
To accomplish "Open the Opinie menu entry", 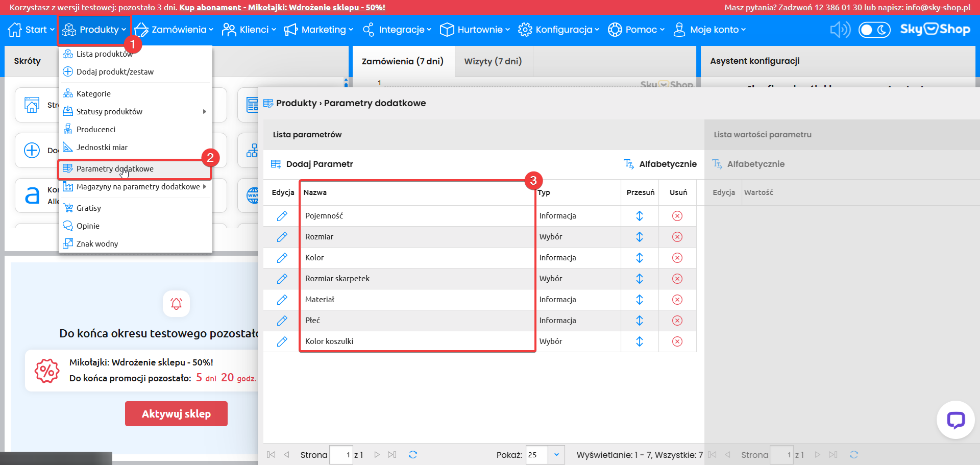I will tap(88, 226).
